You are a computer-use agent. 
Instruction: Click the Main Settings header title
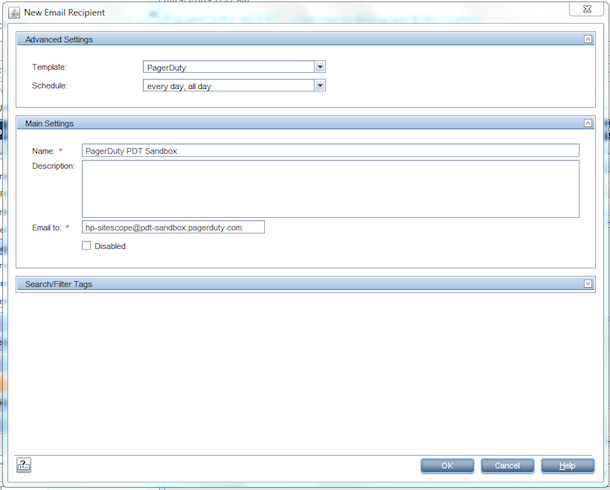49,123
